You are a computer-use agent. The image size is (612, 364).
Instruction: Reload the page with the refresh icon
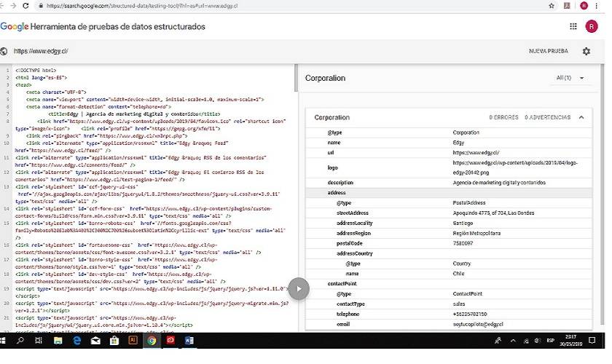click(25, 6)
